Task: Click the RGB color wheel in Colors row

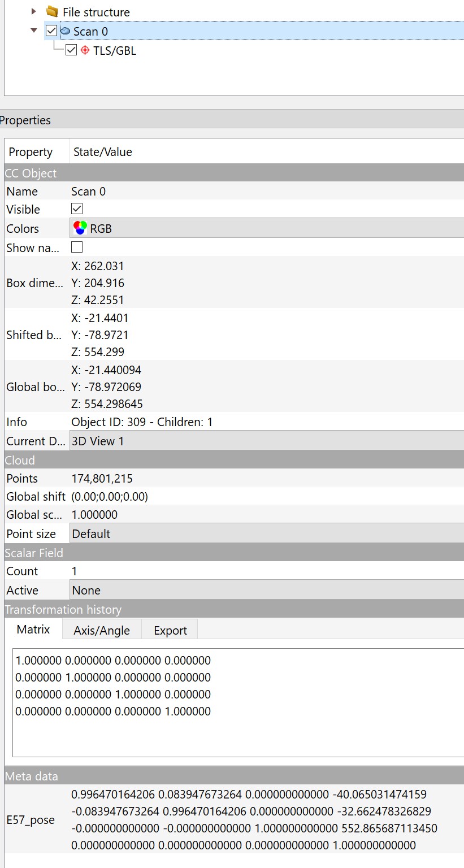Action: pos(80,228)
